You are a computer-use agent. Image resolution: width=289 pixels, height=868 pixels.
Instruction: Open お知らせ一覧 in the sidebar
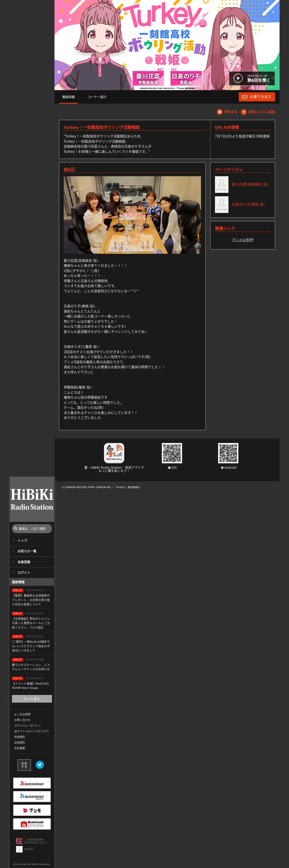pos(32,551)
